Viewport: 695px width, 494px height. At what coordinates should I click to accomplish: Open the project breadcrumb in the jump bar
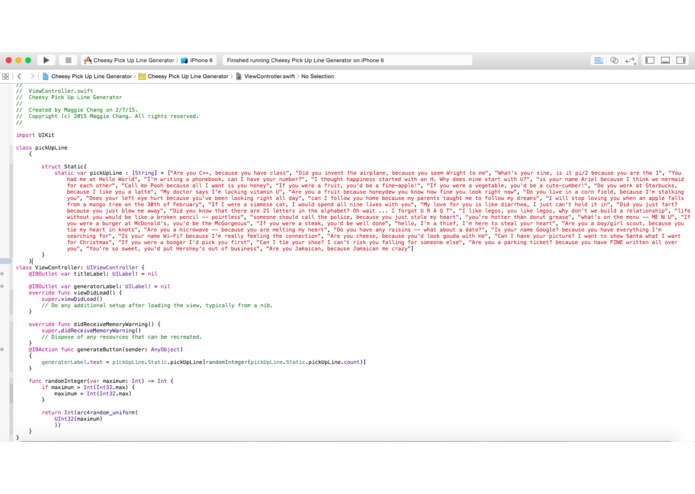87,76
